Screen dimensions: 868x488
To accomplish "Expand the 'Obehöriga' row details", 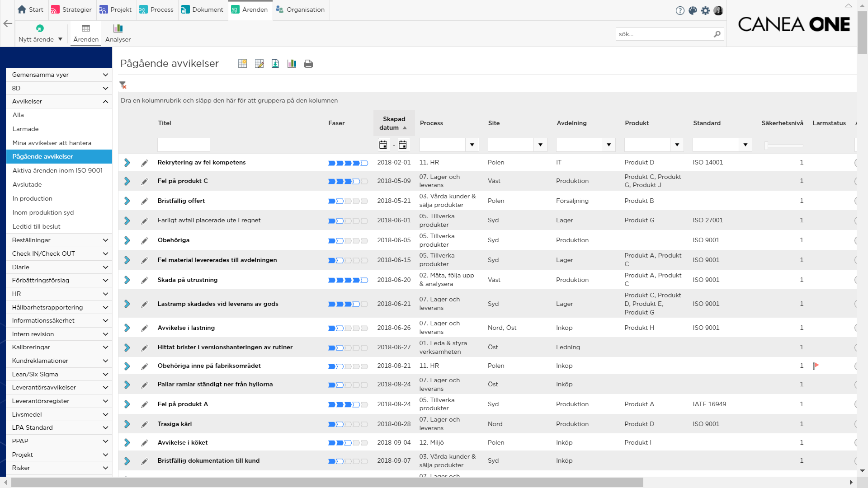I will tap(127, 240).
